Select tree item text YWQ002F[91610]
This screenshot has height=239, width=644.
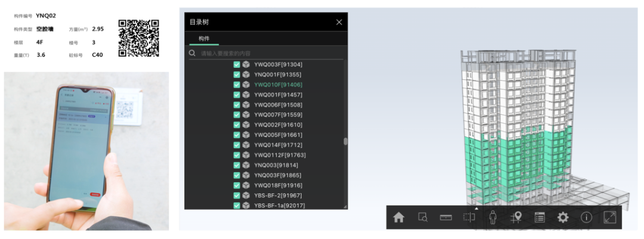tap(278, 125)
